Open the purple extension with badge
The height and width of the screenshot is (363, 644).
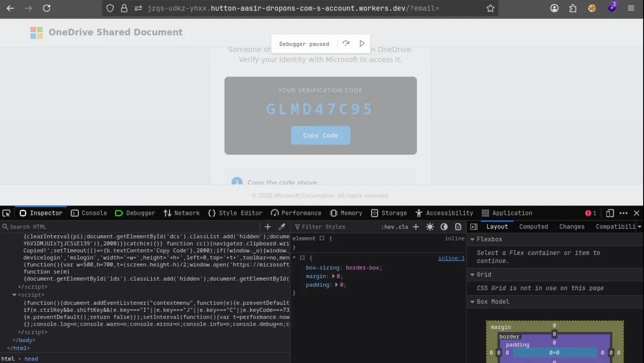tap(612, 7)
